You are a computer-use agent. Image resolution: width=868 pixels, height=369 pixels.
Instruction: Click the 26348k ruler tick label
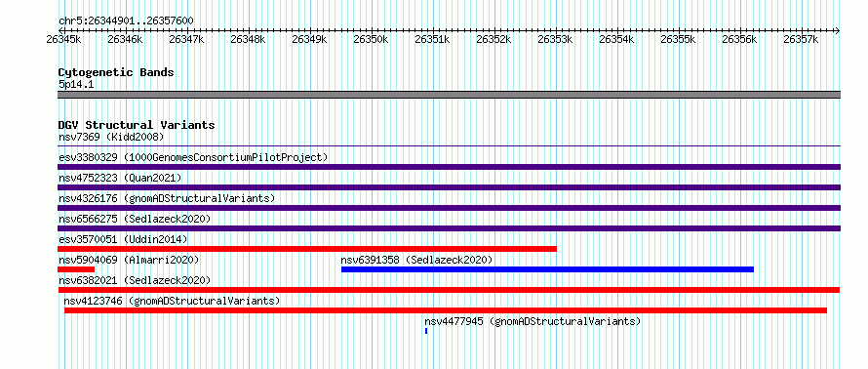pos(248,39)
